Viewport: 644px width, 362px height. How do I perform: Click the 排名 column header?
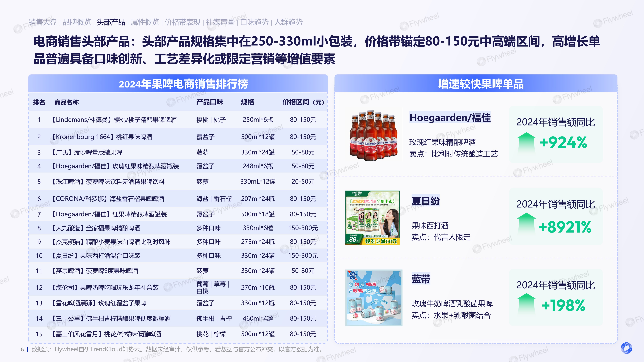[x=39, y=102]
